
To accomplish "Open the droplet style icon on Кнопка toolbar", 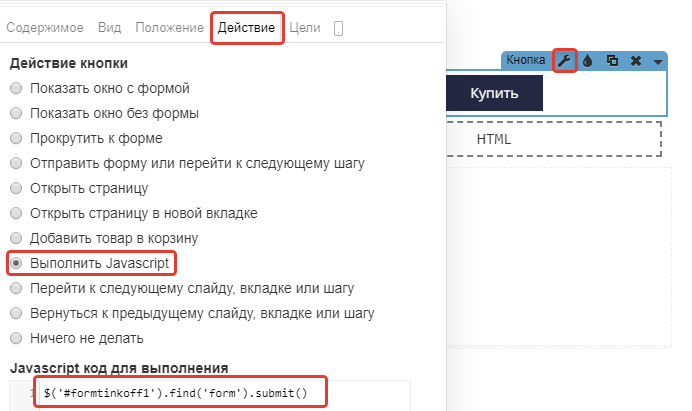I will tap(587, 60).
